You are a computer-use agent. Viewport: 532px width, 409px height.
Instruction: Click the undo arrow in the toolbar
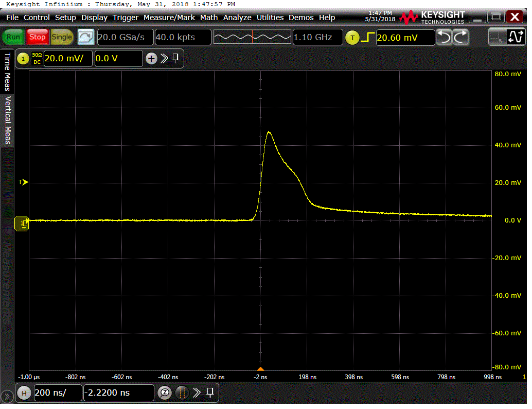(444, 37)
